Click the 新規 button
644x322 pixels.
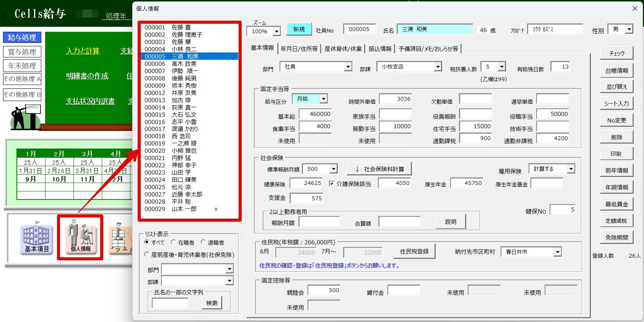point(299,29)
